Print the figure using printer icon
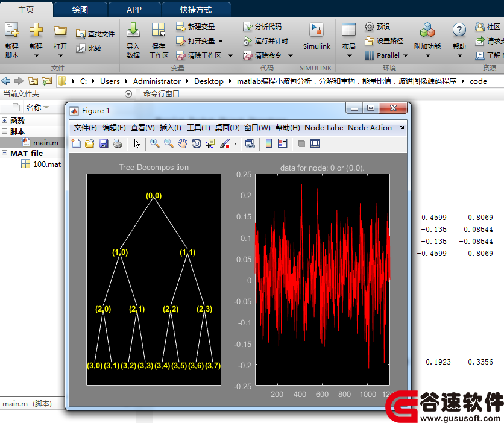Image resolution: width=504 pixels, height=423 pixels. [118, 143]
